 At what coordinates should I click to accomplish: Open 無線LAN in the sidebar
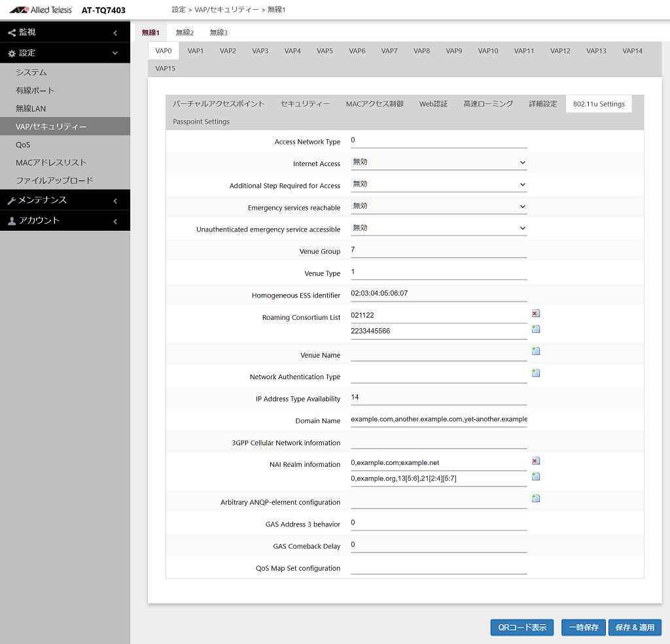click(x=65, y=109)
